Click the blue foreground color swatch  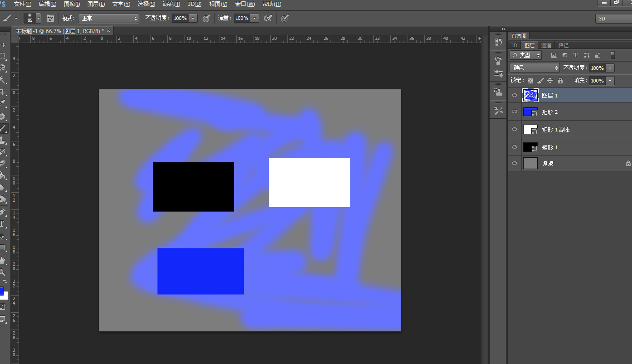point(1,291)
